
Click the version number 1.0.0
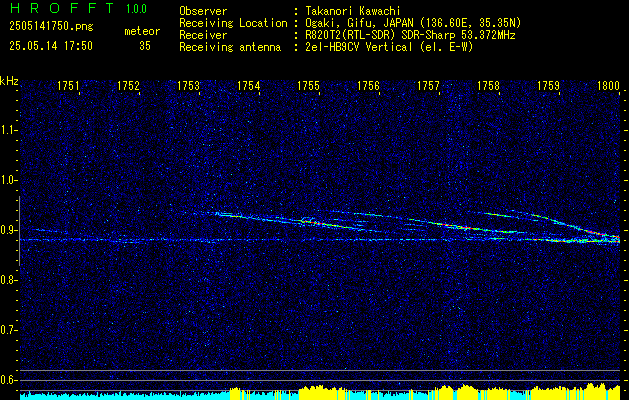136,8
